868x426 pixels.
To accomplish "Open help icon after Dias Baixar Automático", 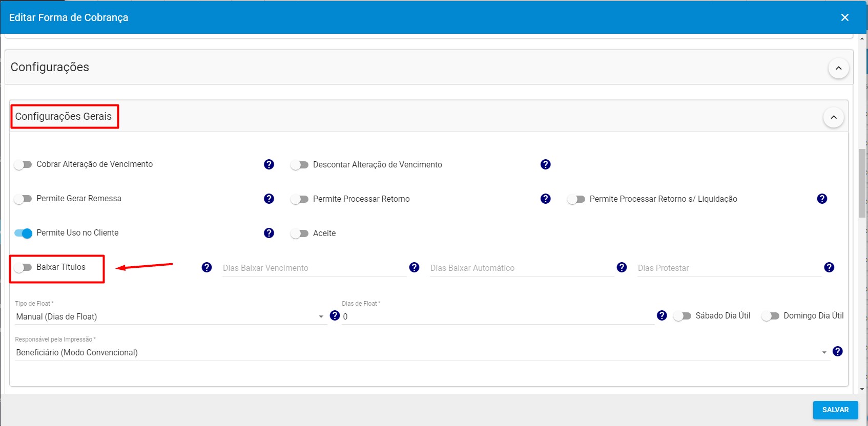I will [622, 267].
